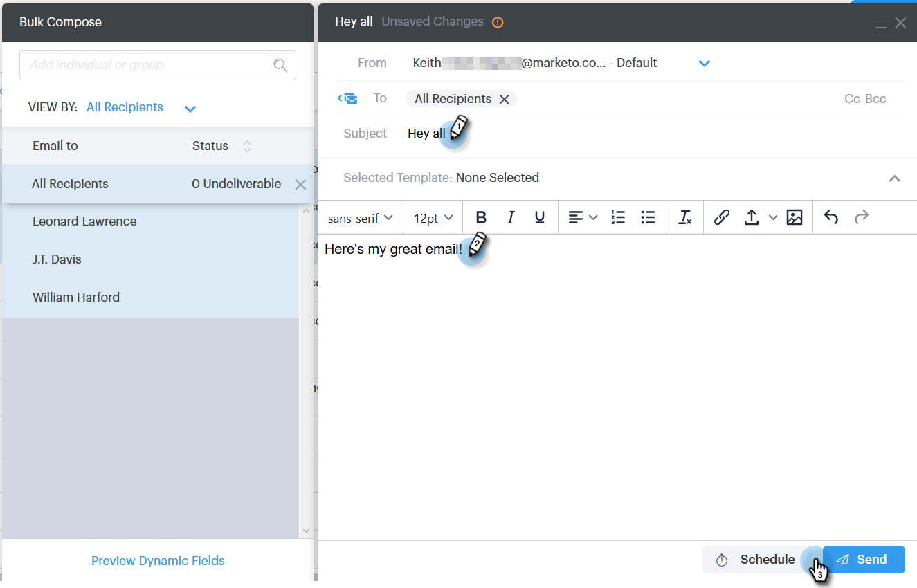Close the email compose window
This screenshot has width=917, height=588.
[900, 23]
